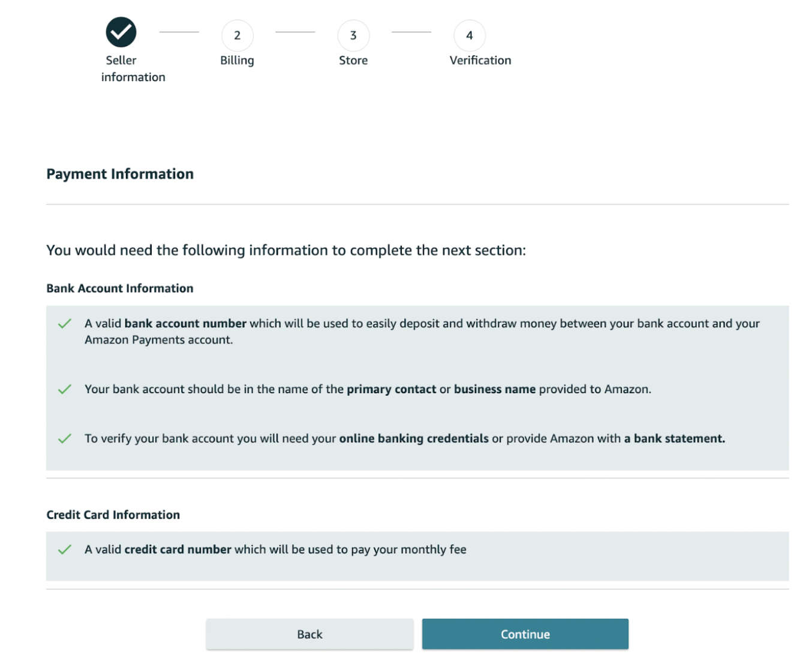Click the green check beside credit card number
812x669 pixels.
(x=65, y=550)
